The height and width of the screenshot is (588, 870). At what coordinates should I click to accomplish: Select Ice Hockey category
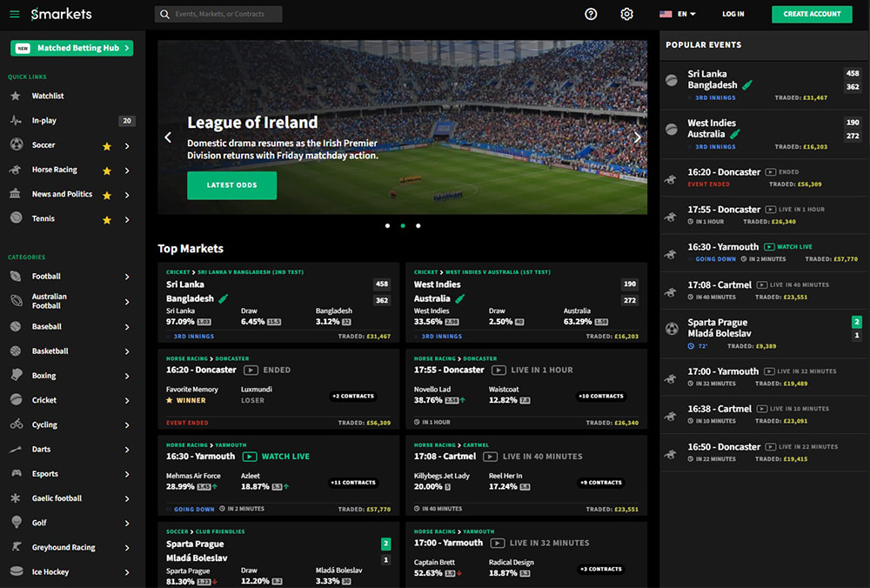(50, 572)
